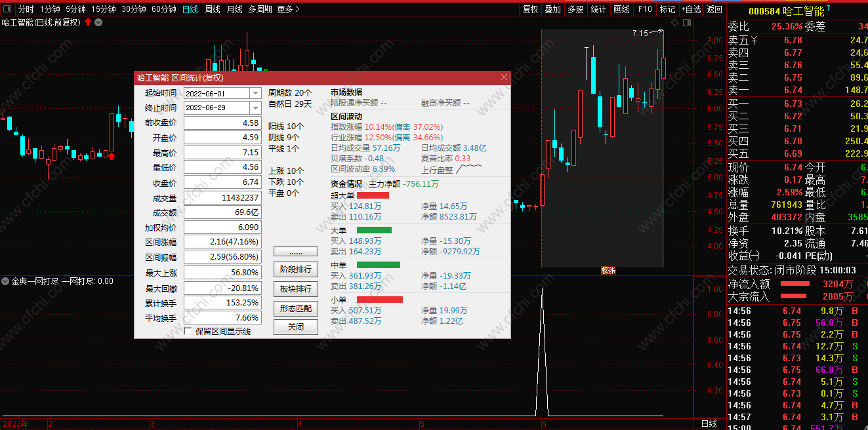Switch to 5分钟 timeframe

coord(75,9)
